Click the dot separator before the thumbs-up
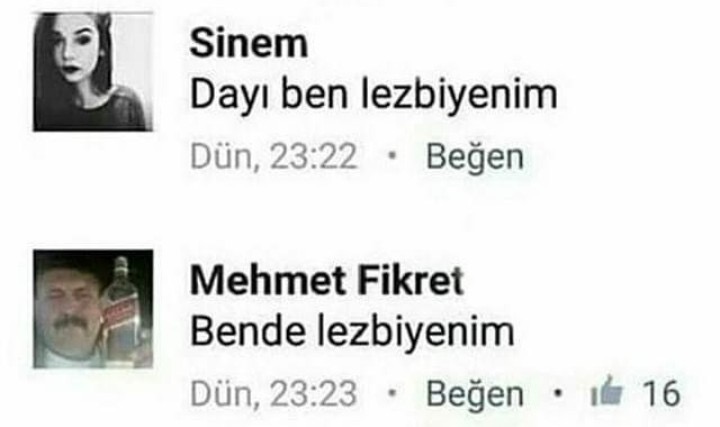 (557, 393)
